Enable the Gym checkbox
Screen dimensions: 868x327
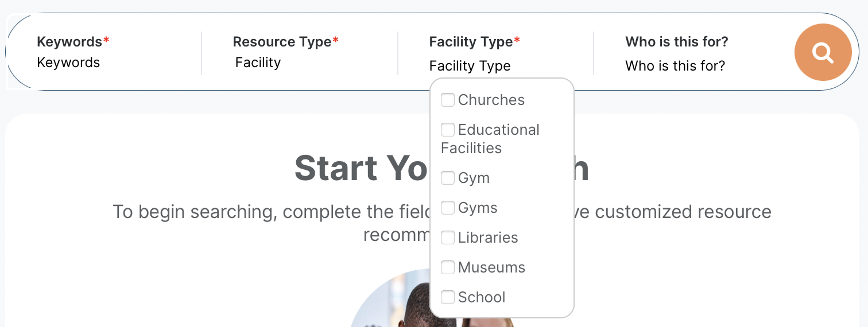[448, 178]
